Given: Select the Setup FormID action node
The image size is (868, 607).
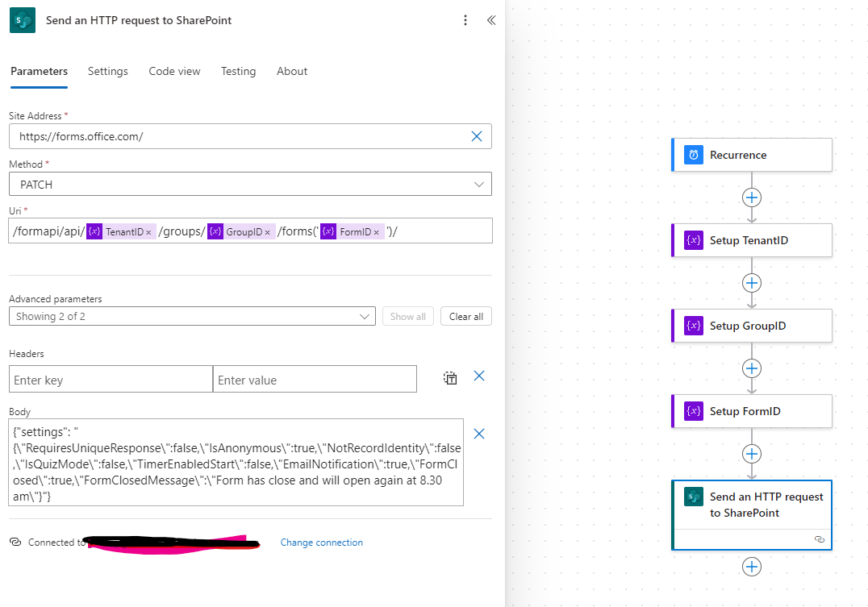Looking at the screenshot, I should (752, 411).
